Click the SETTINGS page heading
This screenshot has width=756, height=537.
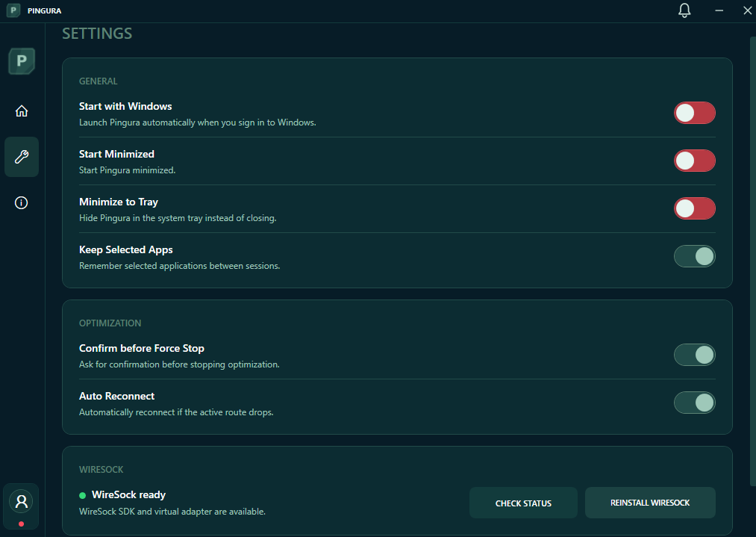pos(97,34)
